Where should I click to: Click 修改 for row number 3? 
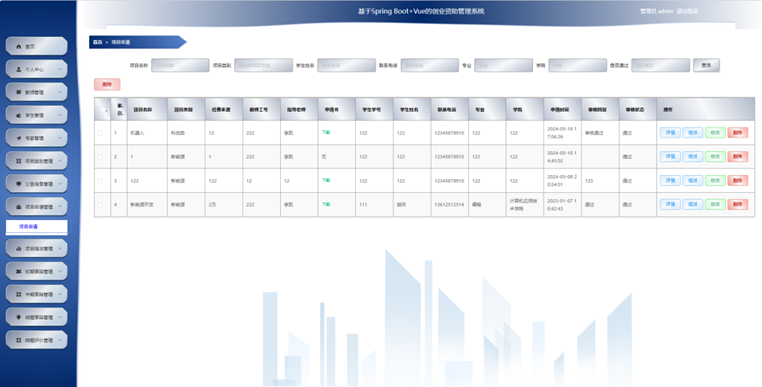click(715, 180)
